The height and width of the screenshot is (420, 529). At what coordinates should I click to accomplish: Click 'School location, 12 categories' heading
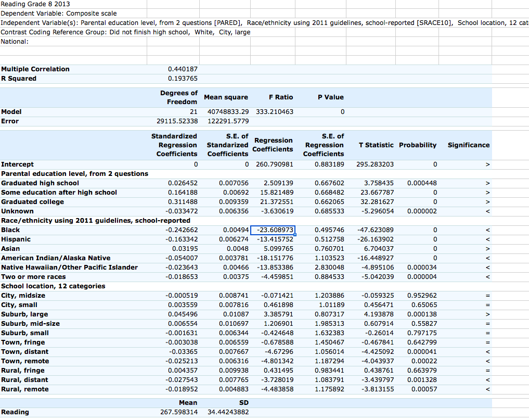pos(53,286)
